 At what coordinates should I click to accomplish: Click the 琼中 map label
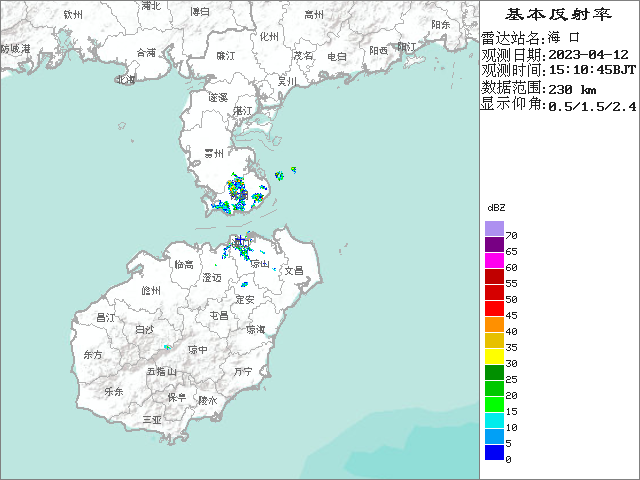coord(198,350)
